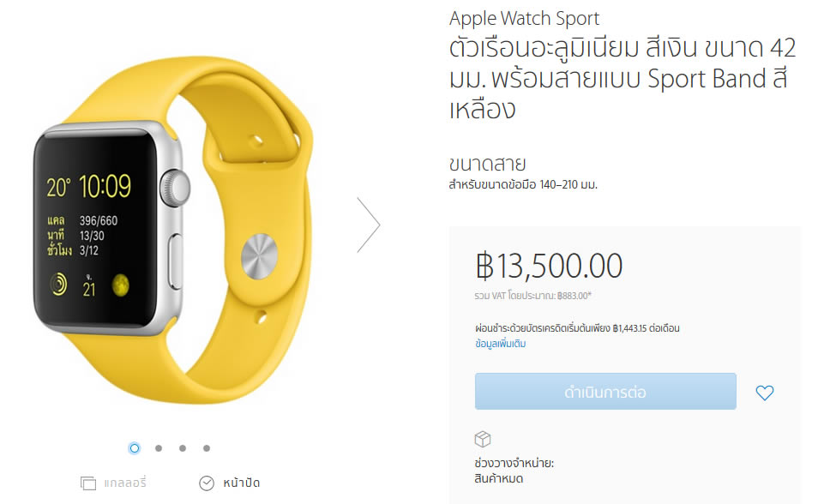The image size is (830, 504).
Task: Click the shipping box icon
Action: (x=482, y=439)
